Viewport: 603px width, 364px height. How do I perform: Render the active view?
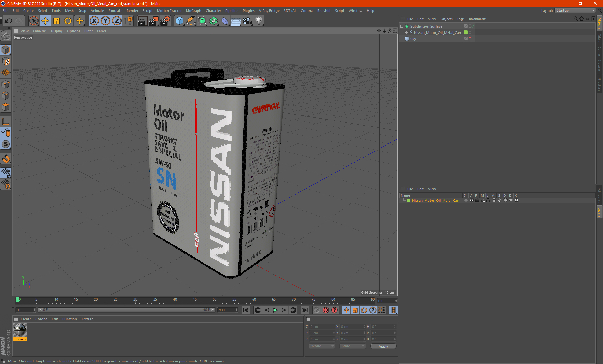tap(142, 21)
